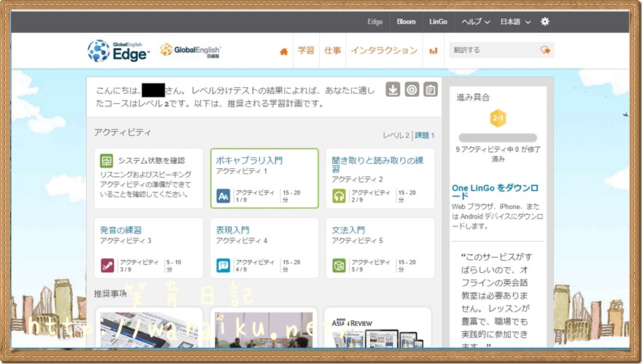642x364 pixels.
Task: Open 文法入門 activity
Action: [348, 230]
